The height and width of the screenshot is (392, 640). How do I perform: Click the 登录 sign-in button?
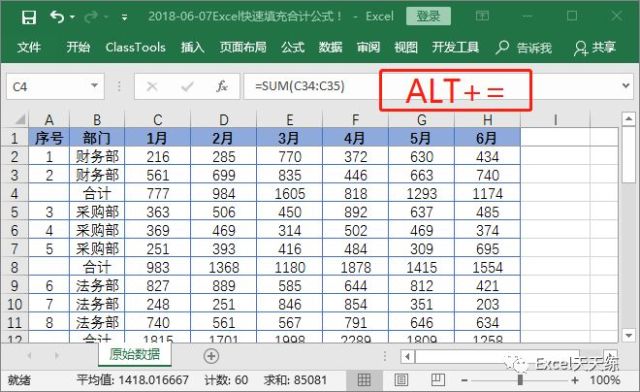click(428, 16)
